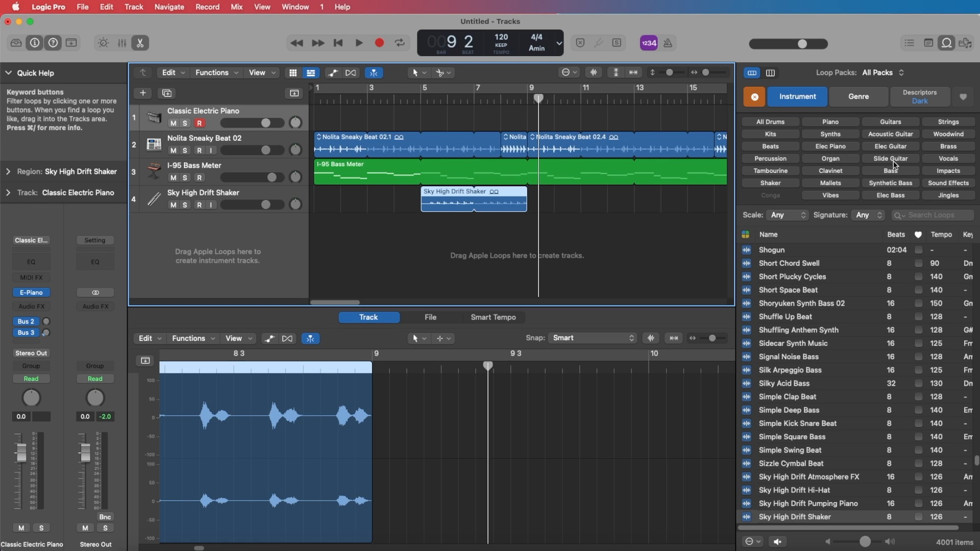Solo the Stereo Out channel strip
Viewport: 980px width, 551px height.
(x=105, y=528)
